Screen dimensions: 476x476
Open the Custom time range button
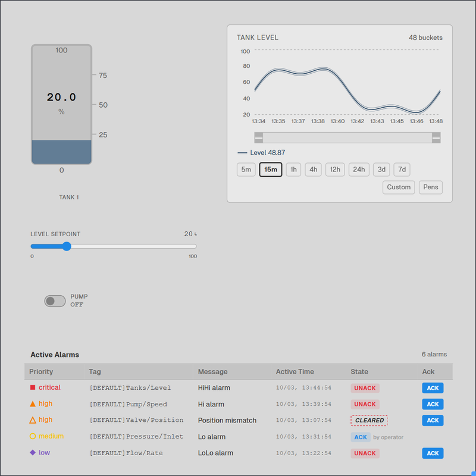[399, 187]
